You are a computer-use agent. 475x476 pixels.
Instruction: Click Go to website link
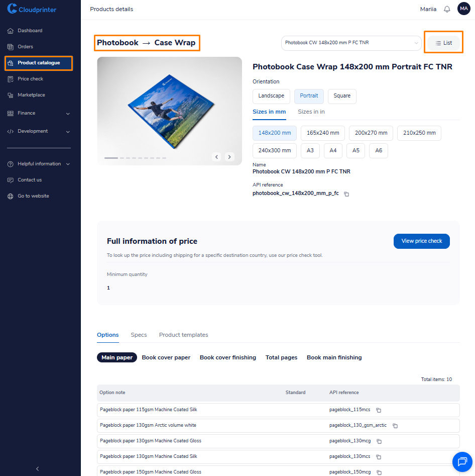pyautogui.click(x=33, y=196)
